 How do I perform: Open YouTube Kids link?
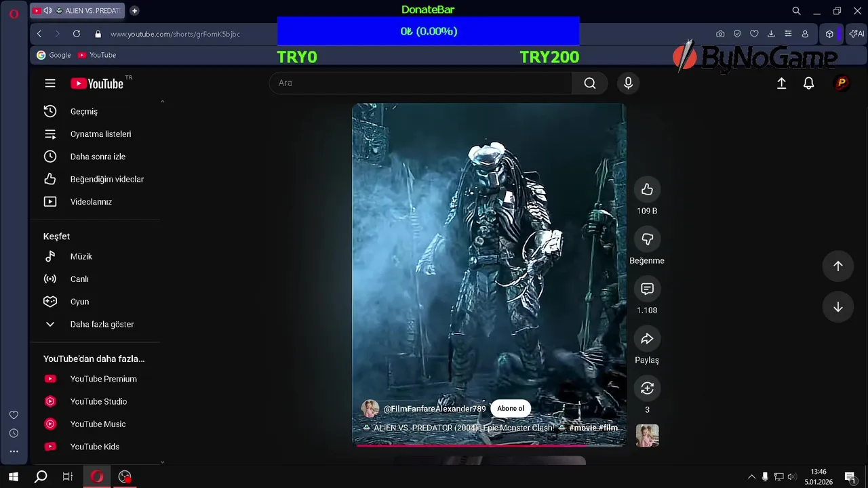point(94,447)
